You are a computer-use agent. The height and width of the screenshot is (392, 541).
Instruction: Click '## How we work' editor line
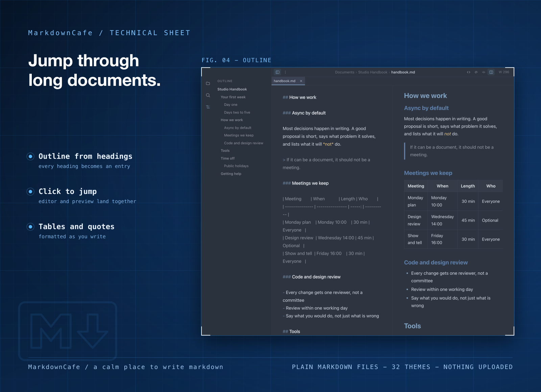coord(300,97)
